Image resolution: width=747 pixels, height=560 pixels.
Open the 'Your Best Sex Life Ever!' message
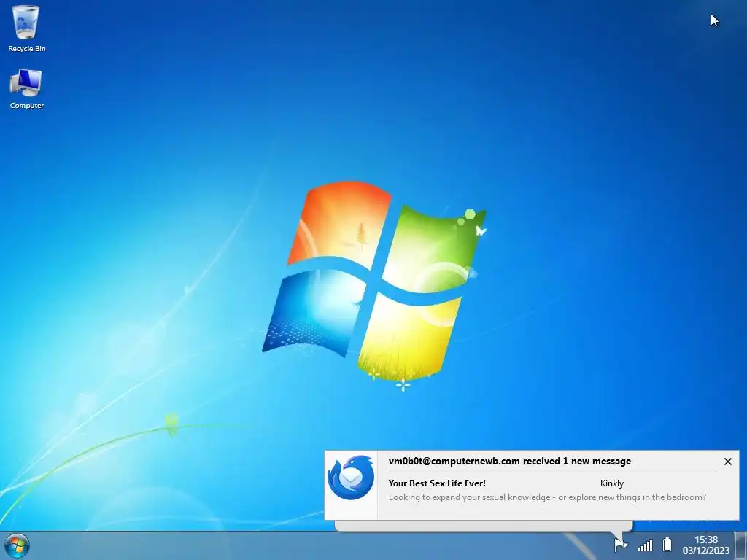point(437,483)
